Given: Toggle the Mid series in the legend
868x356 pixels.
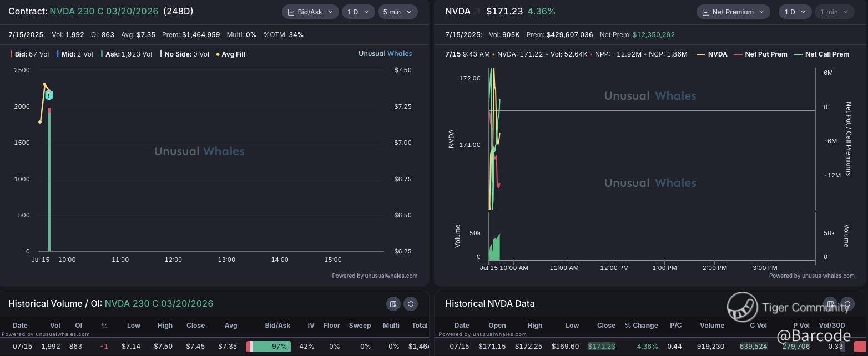Looking at the screenshot, I should [74, 54].
